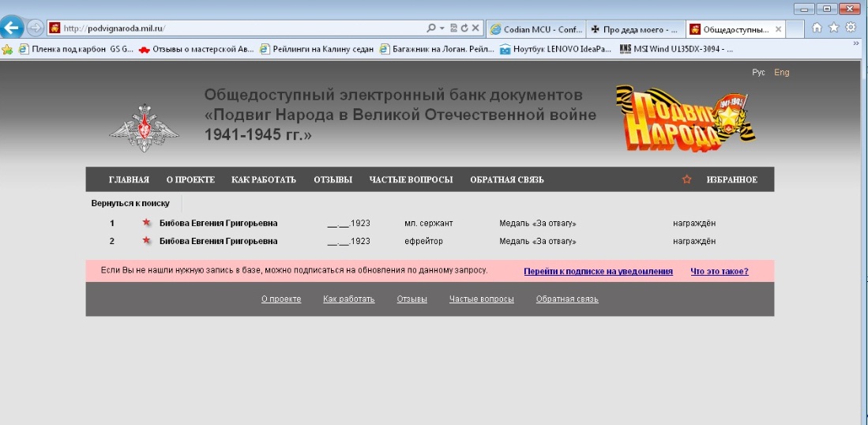
Task: Open the browser tools gear icon
Action: click(x=851, y=28)
